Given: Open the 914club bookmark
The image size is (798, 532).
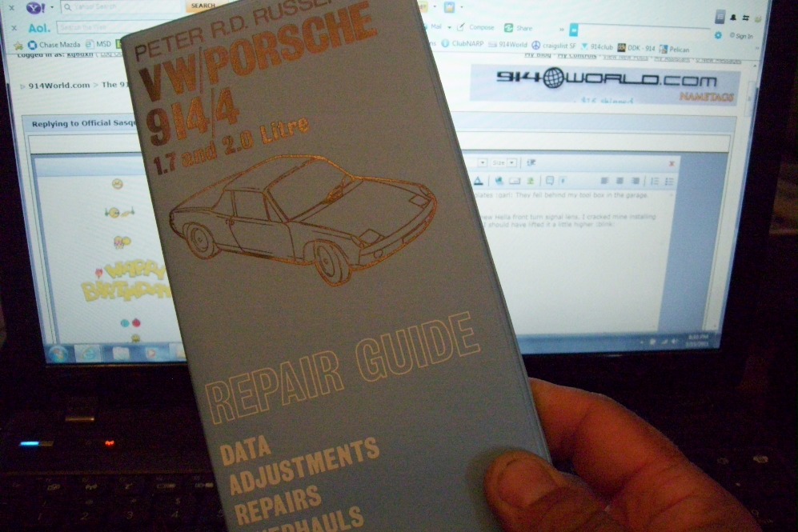Looking at the screenshot, I should pyautogui.click(x=596, y=46).
